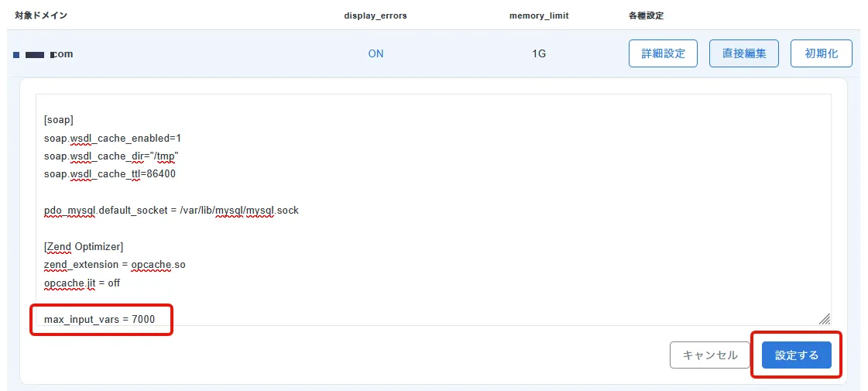Image resolution: width=868 pixels, height=391 pixels.
Task: Click the 直接編集 direct edit button
Action: point(743,54)
